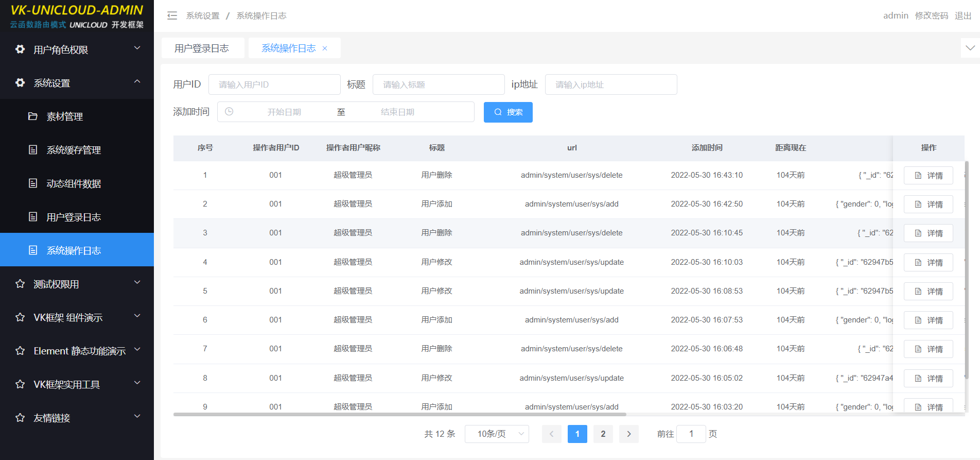The image size is (980, 460).
Task: Click 退出 to log out
Action: click(x=963, y=15)
